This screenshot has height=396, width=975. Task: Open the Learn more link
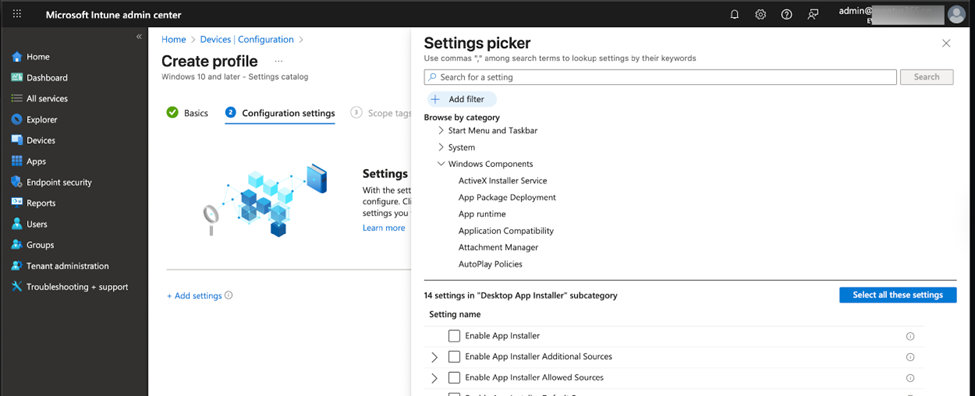point(384,228)
